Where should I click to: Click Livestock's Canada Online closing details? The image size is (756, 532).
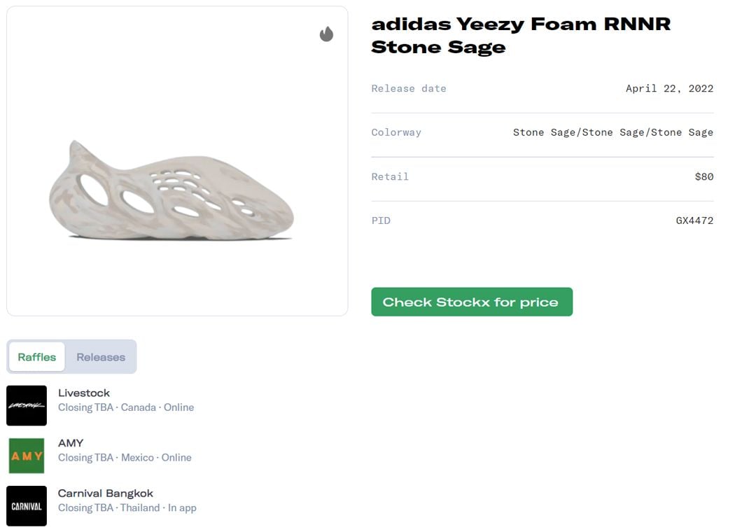click(126, 407)
